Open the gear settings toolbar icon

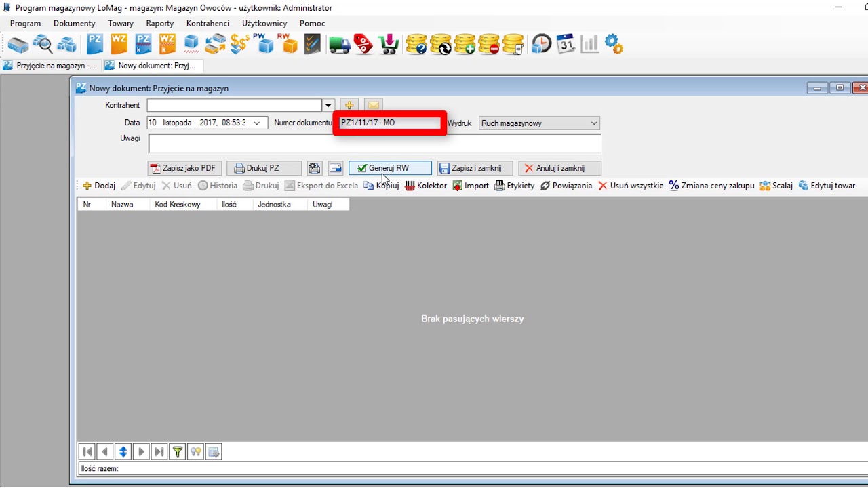614,45
